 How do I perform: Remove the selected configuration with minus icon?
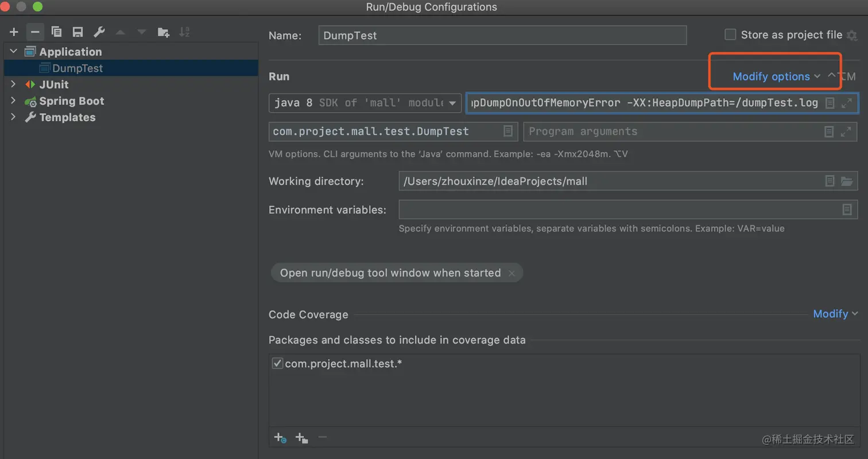coord(35,32)
